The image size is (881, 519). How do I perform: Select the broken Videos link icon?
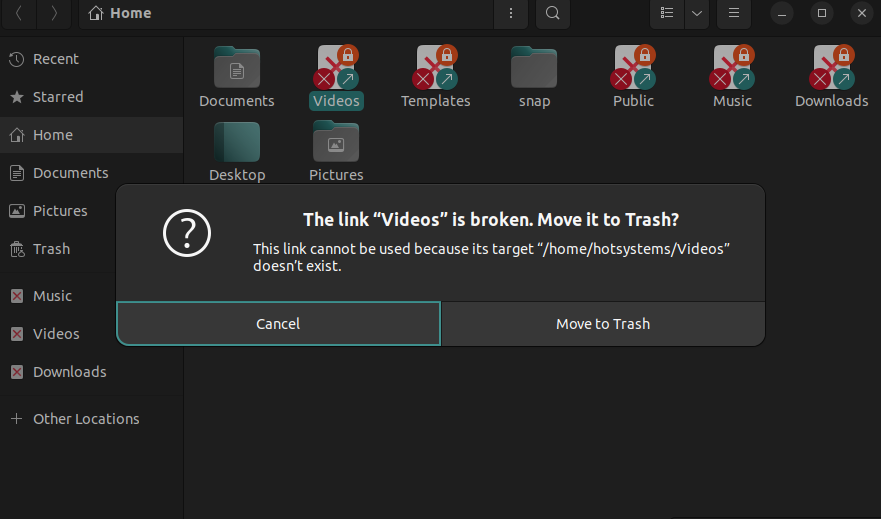(x=336, y=67)
